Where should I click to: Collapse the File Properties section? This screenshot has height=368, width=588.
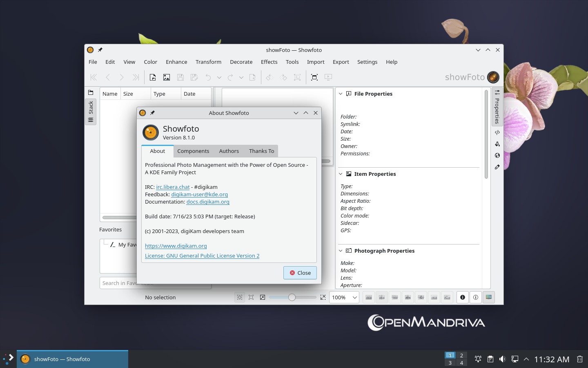coord(341,94)
